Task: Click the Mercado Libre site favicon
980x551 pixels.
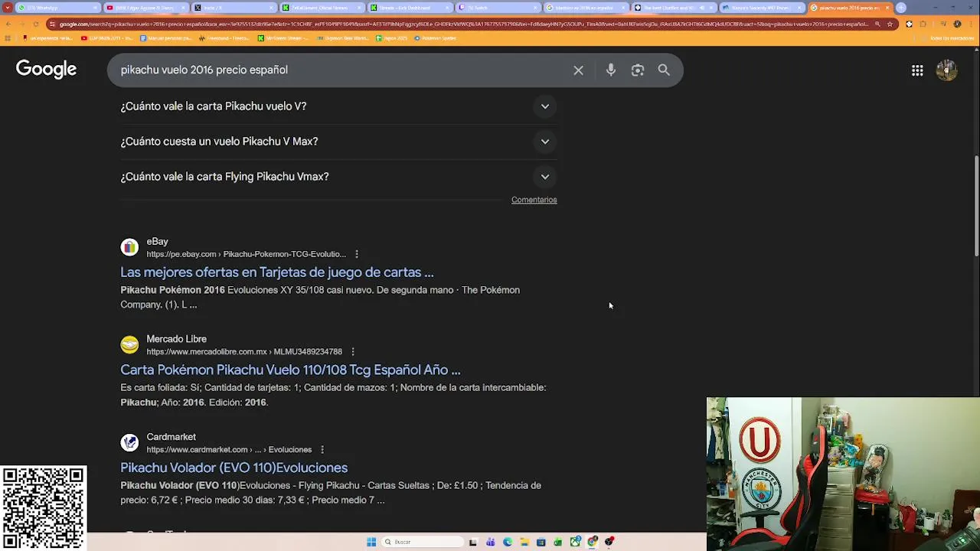Action: 129,345
